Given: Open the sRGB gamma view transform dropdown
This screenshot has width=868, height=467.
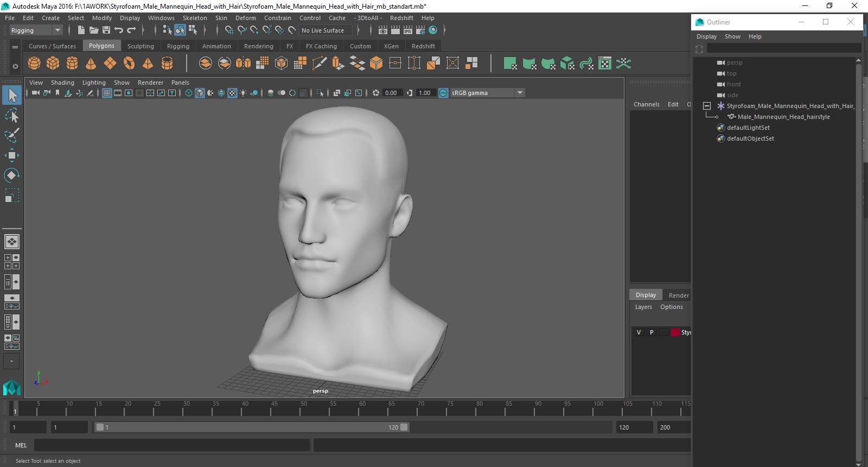Looking at the screenshot, I should (x=487, y=93).
